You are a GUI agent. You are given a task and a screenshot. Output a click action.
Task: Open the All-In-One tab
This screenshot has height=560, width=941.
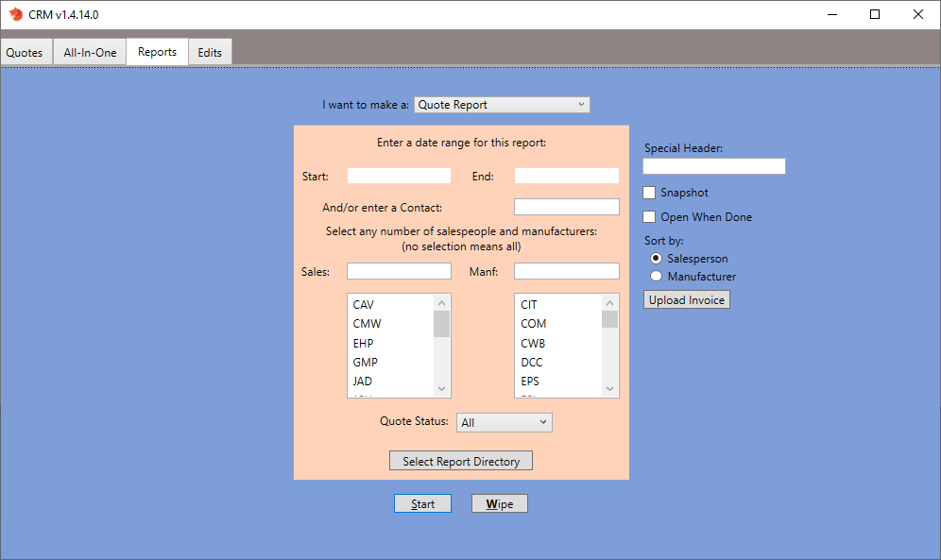click(90, 52)
